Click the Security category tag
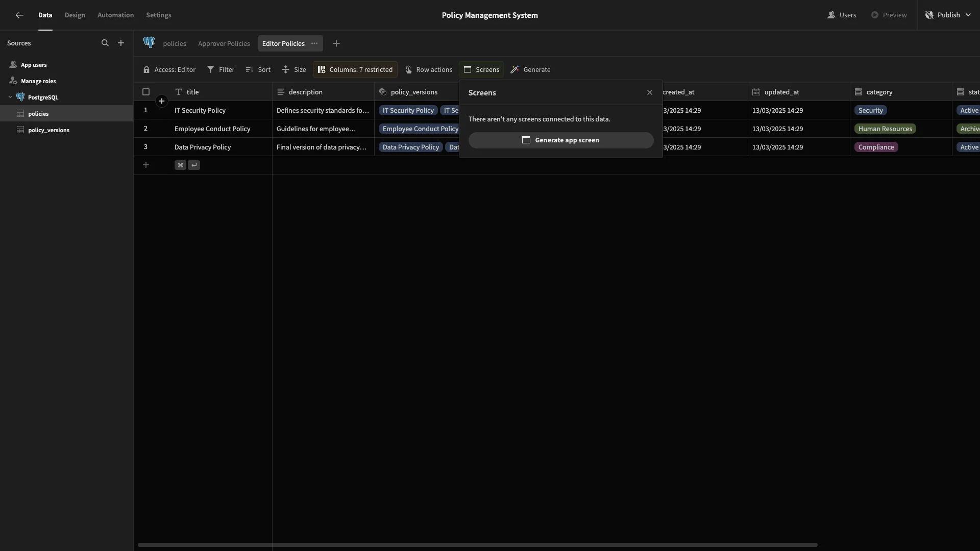 pyautogui.click(x=870, y=110)
